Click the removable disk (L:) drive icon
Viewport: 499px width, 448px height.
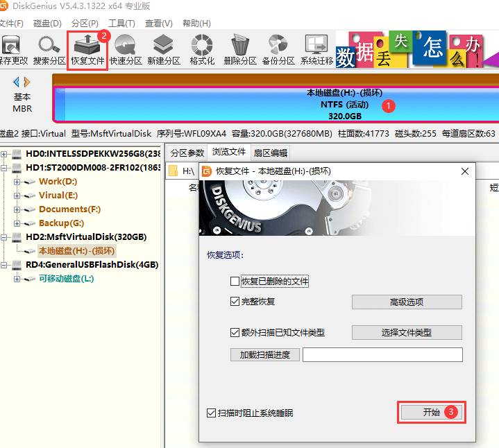click(30, 279)
